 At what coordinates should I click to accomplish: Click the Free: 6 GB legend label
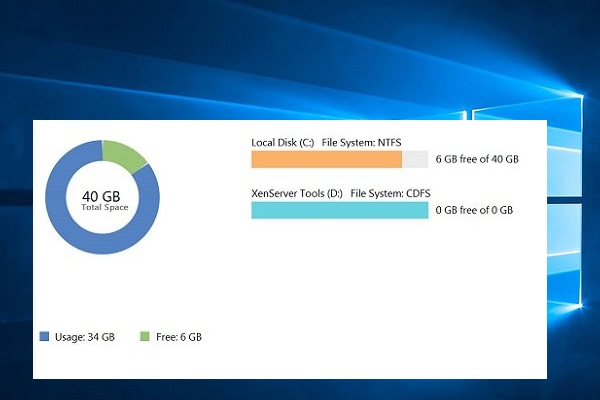click(180, 338)
